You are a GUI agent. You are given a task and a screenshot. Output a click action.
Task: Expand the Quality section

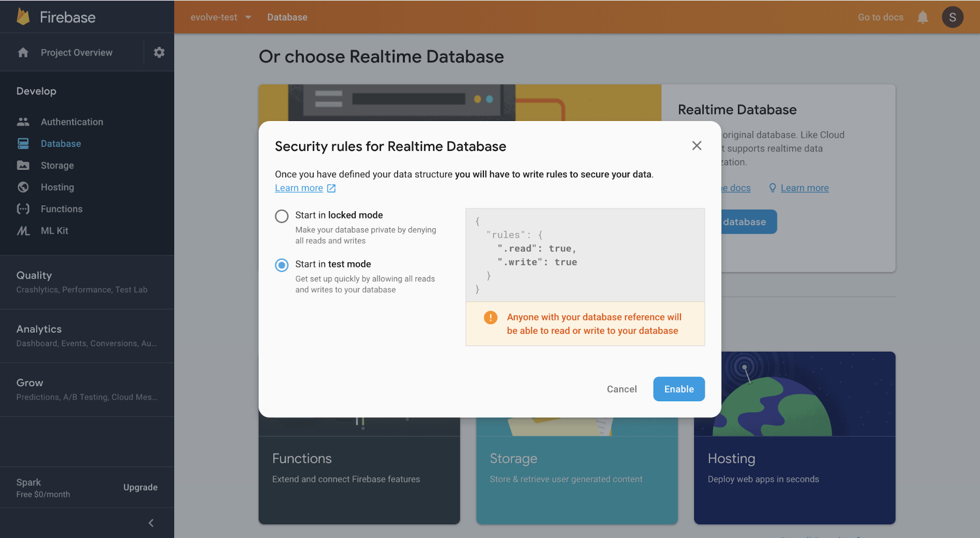[87, 282]
